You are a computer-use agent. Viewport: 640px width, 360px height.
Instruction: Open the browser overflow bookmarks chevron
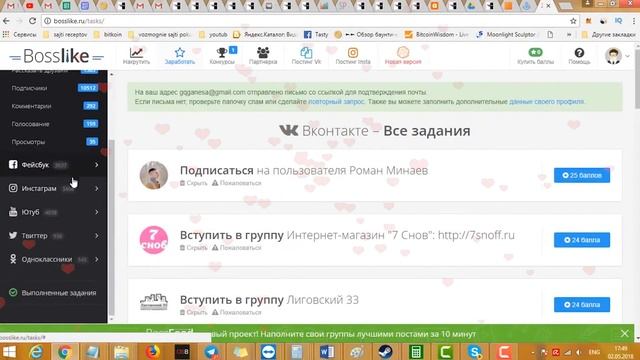tap(569, 35)
